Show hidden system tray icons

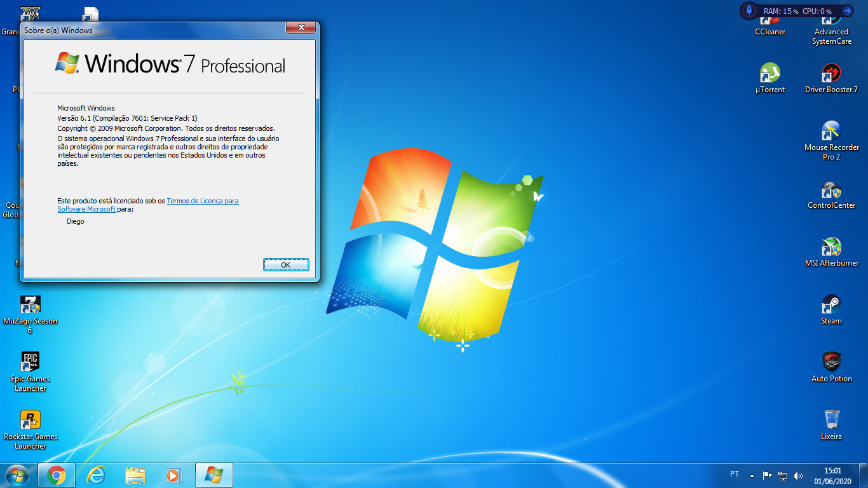pyautogui.click(x=752, y=475)
